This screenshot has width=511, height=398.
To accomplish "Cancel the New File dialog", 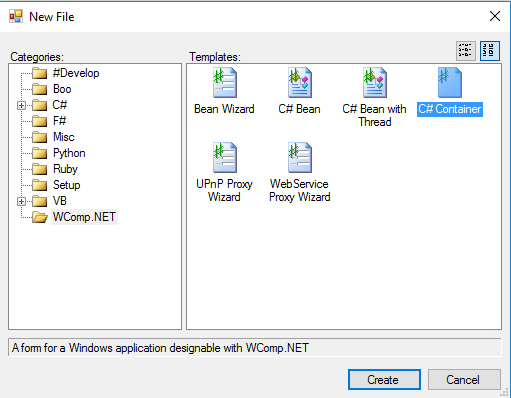I will 464,379.
